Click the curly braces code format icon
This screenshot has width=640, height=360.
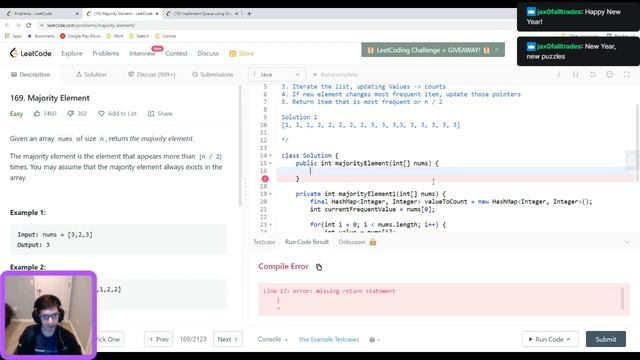576,75
